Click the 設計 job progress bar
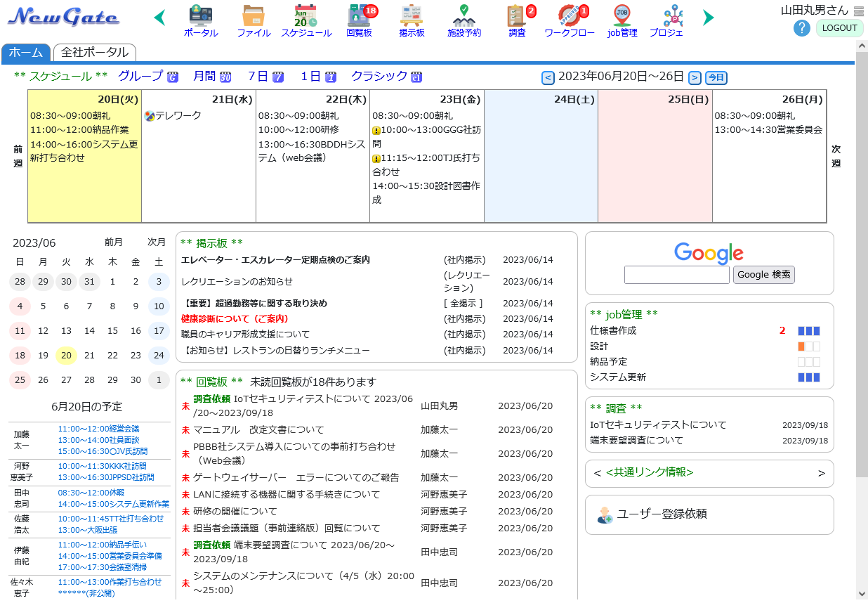The height and width of the screenshot is (603, 868). pyautogui.click(x=808, y=346)
